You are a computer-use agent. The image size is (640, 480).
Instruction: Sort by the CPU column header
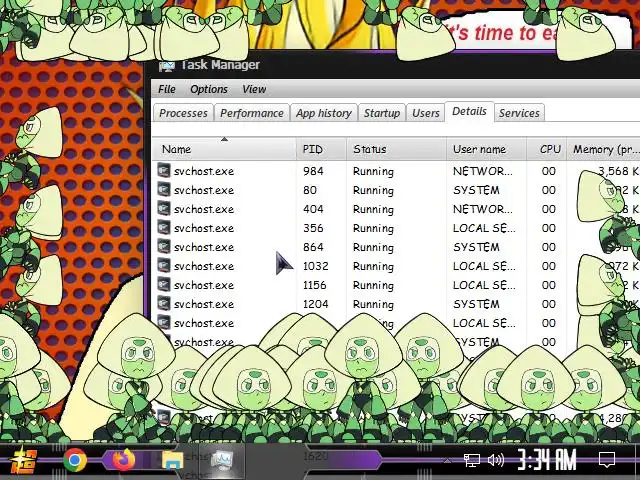pos(547,149)
